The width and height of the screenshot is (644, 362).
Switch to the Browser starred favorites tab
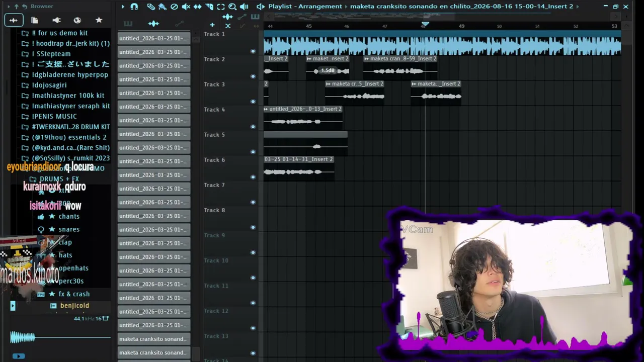pyautogui.click(x=99, y=20)
